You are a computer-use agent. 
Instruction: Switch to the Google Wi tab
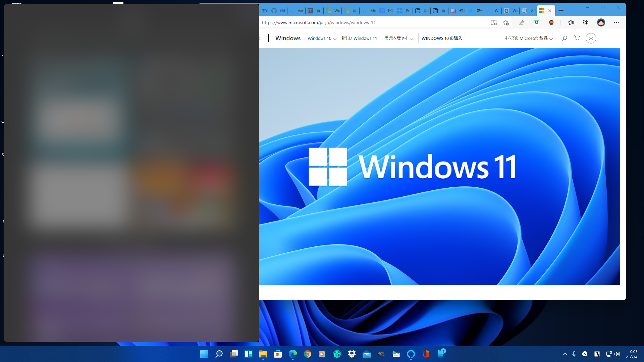point(511,11)
